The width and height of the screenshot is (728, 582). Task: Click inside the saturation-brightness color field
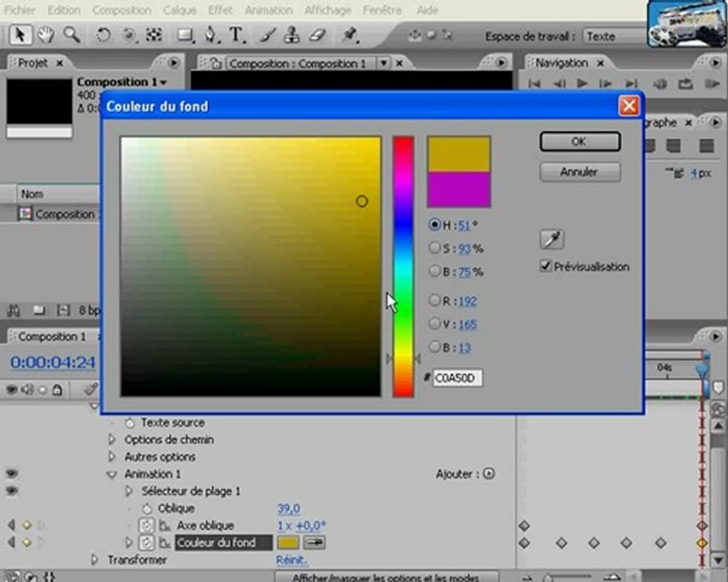251,267
